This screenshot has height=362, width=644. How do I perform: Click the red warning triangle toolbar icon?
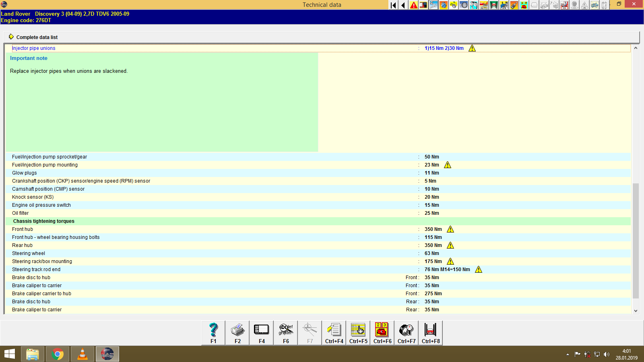(413, 5)
